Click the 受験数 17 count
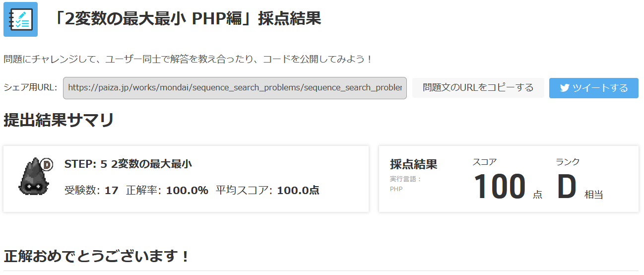644x275 pixels. pos(91,190)
